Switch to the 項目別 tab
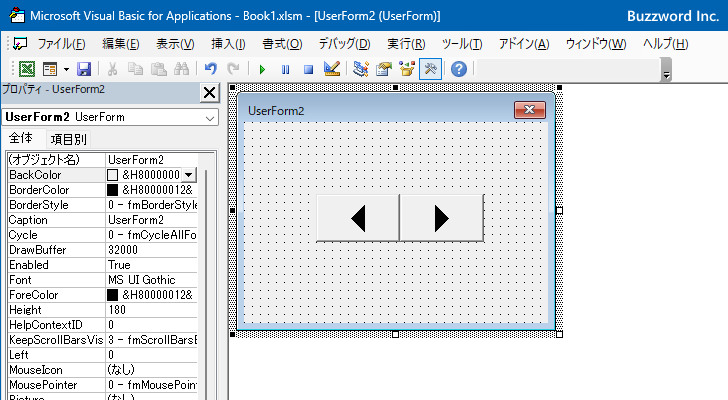The width and height of the screenshot is (728, 400). tap(69, 139)
